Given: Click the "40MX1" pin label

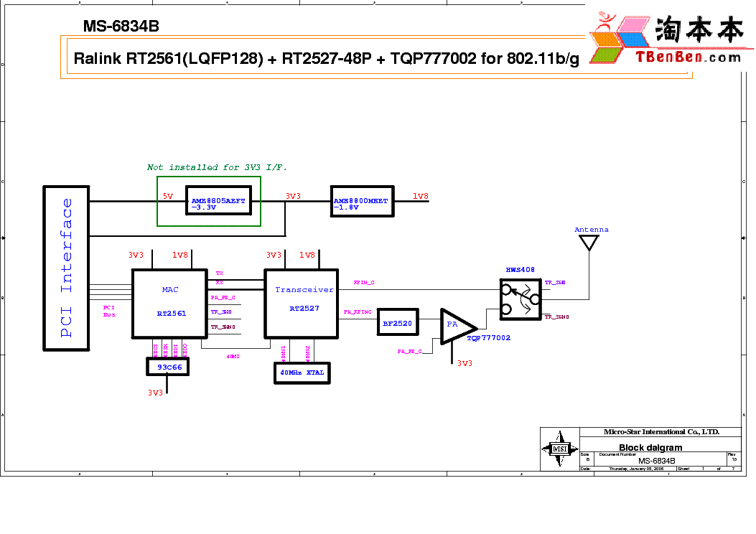Looking at the screenshot, I should [x=284, y=353].
